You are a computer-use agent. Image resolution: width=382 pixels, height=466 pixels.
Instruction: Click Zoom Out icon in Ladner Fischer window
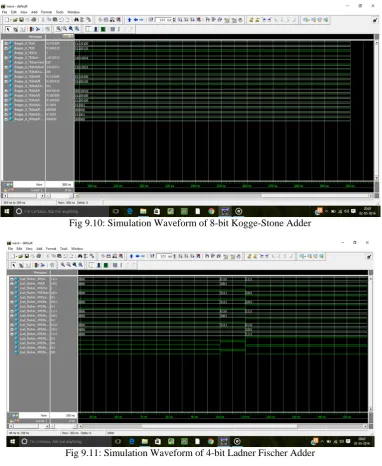68,265
